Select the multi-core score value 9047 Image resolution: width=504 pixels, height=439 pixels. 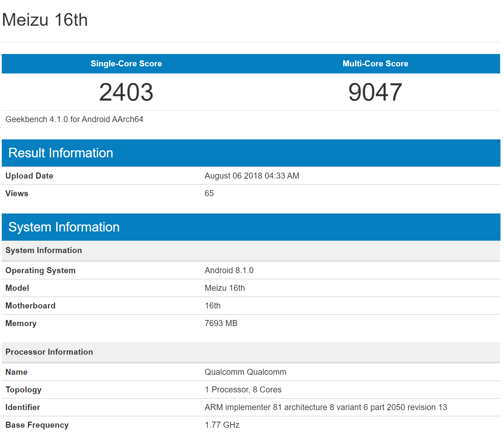[375, 92]
